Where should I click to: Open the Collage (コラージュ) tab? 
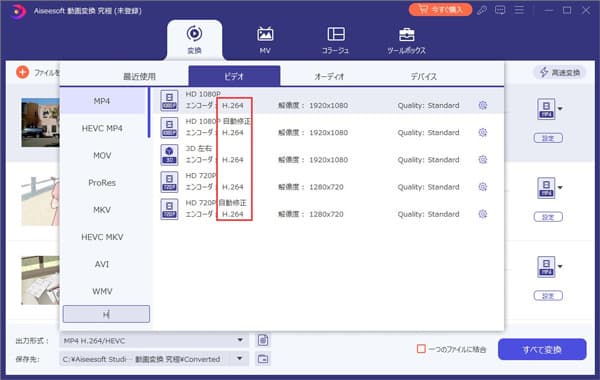336,40
